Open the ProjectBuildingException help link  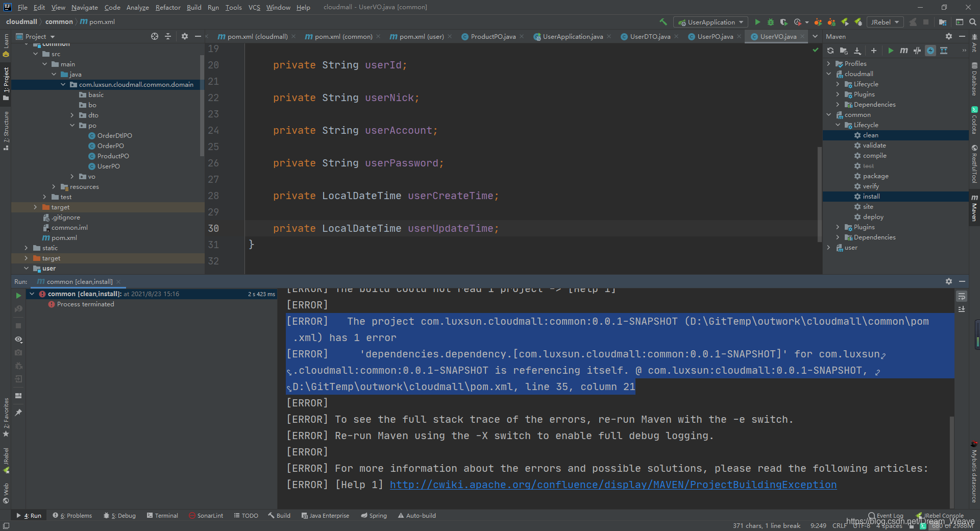(613, 485)
